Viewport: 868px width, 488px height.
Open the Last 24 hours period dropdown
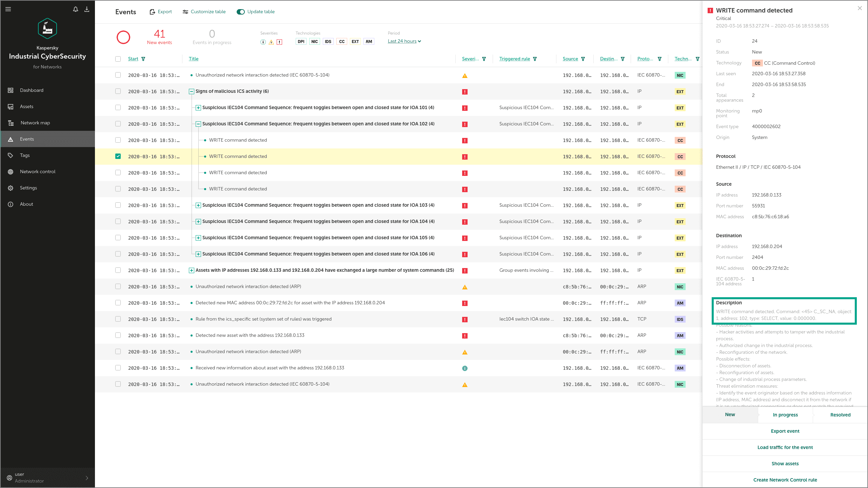[404, 41]
